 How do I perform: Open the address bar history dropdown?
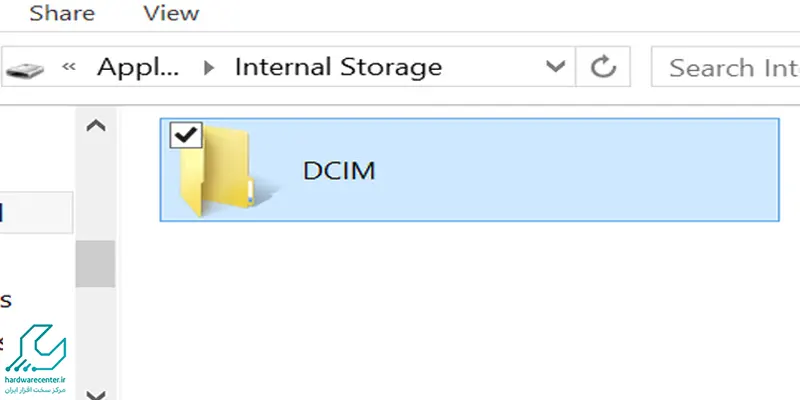pyautogui.click(x=555, y=66)
